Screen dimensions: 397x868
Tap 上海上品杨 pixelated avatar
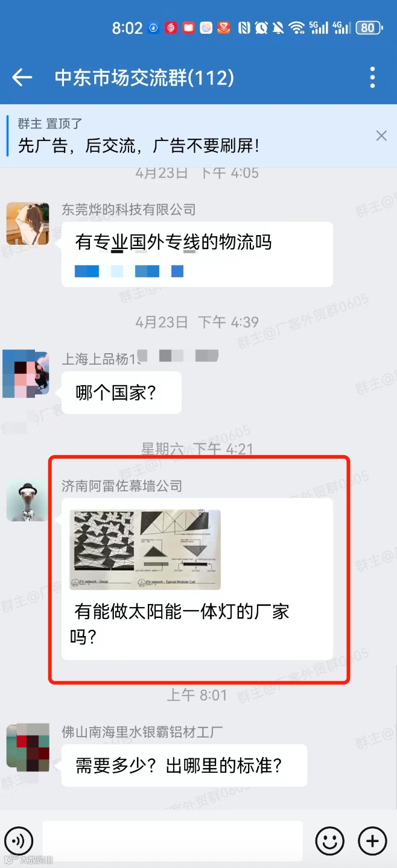[25, 374]
